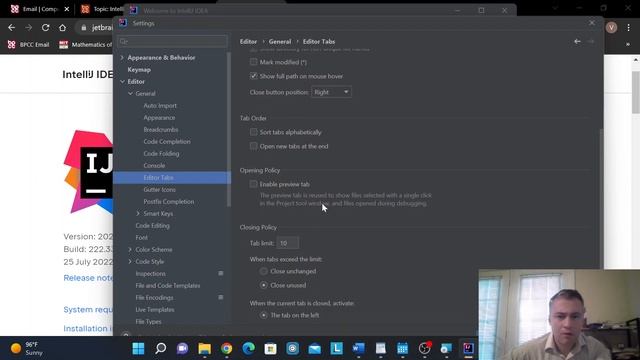Open Gutter Icons settings page

pyautogui.click(x=160, y=189)
